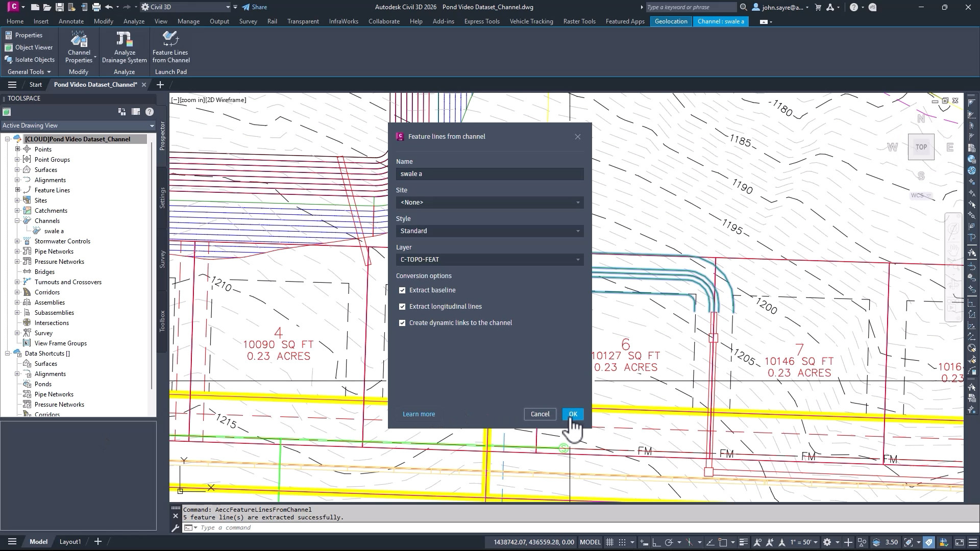This screenshot has width=980, height=551.
Task: Switch to the Geolocation tab
Action: tap(671, 21)
